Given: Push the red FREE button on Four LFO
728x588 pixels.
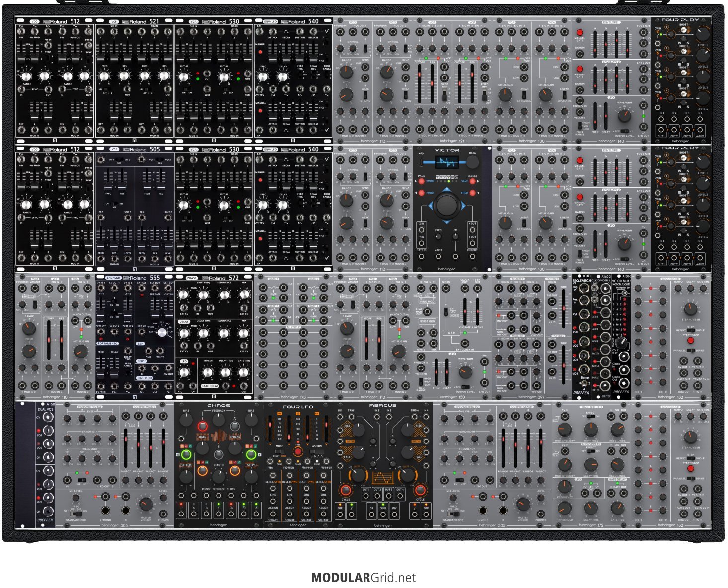Looking at the screenshot, I should tap(298, 452).
